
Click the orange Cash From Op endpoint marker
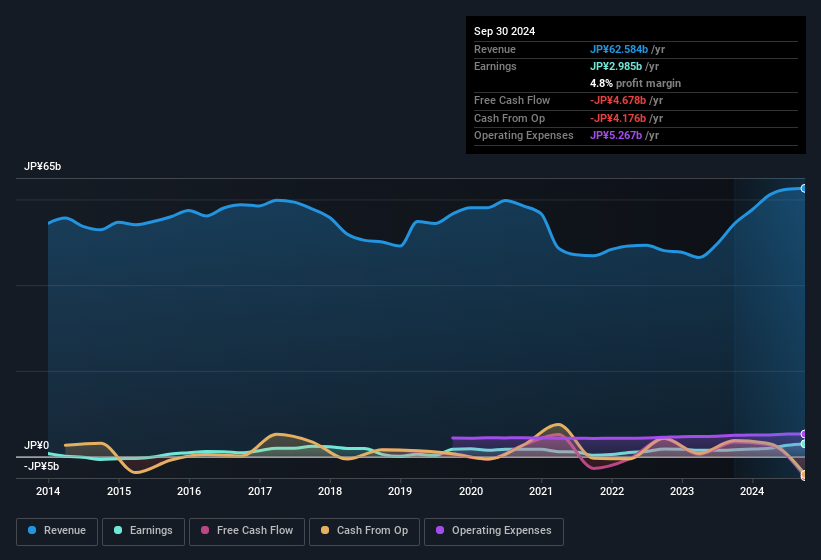(804, 475)
